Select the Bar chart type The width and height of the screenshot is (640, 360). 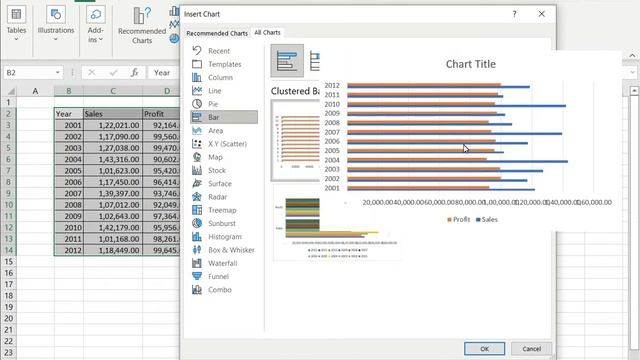click(x=224, y=117)
